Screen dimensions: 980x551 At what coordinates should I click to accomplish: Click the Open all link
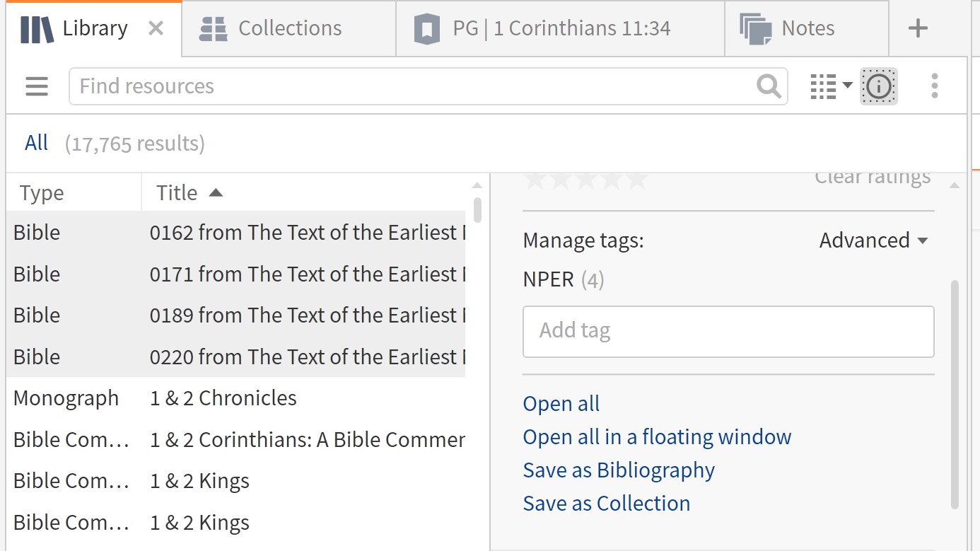click(561, 404)
